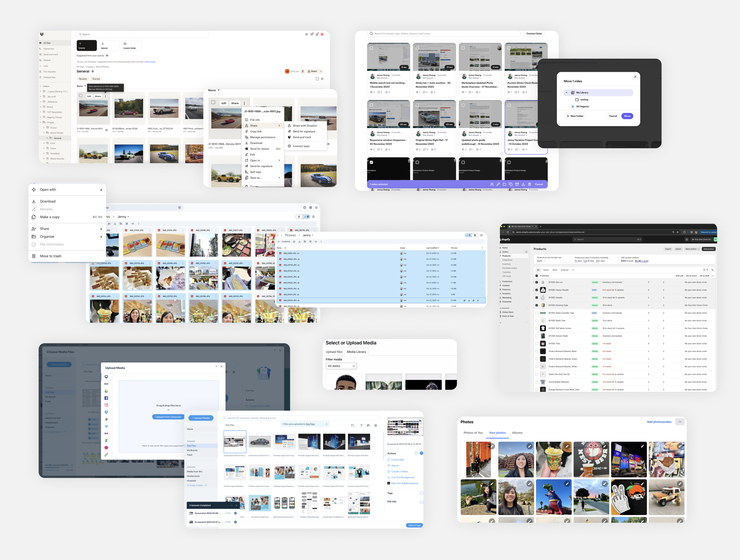Open the All dates filter dropdown
This screenshot has height=560, width=740.
(x=341, y=366)
